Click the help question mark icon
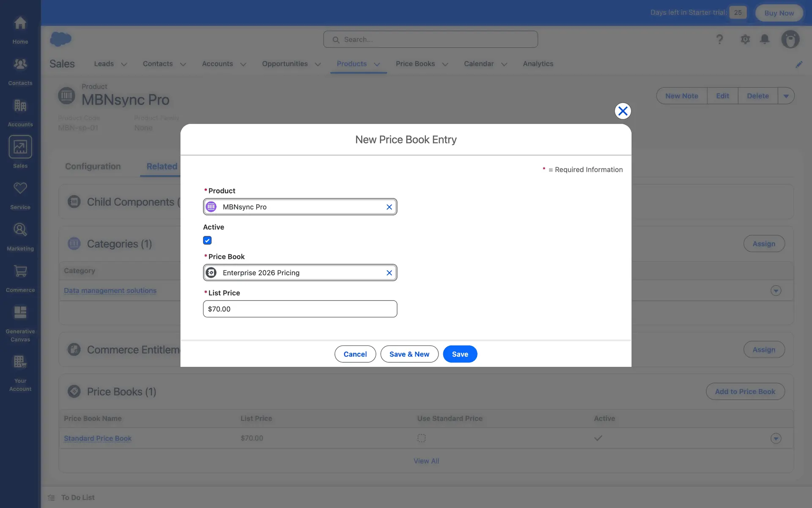The height and width of the screenshot is (508, 812). pyautogui.click(x=719, y=39)
